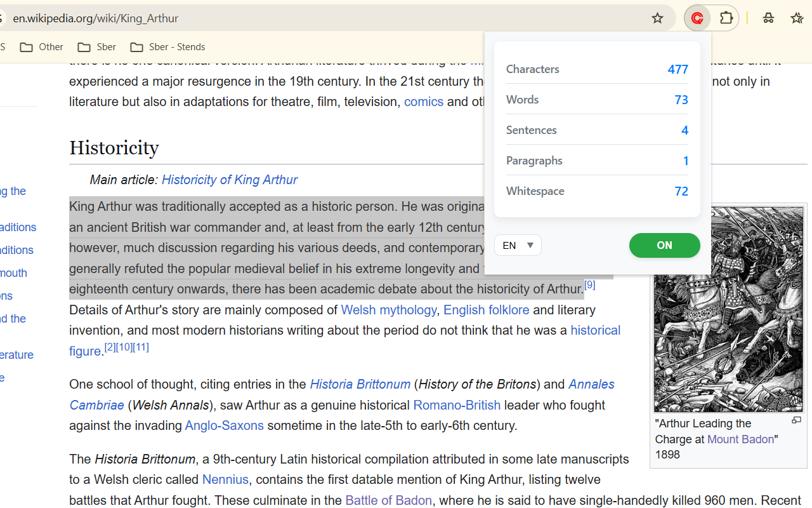Follow the Nennius link
812x508 pixels.
pos(225,479)
